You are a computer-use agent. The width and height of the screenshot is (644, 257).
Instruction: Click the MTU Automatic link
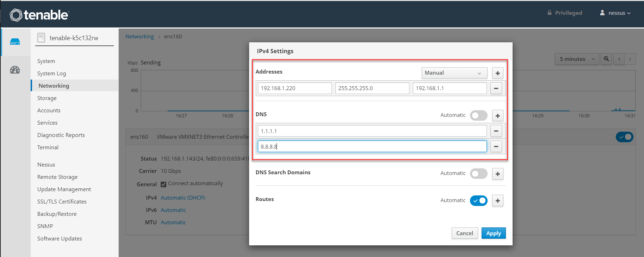point(173,222)
